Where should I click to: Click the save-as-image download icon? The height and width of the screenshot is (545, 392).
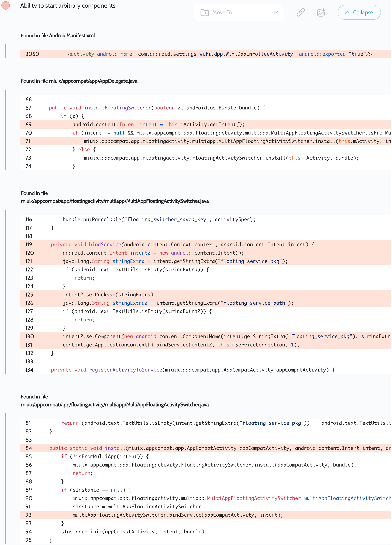(x=321, y=12)
